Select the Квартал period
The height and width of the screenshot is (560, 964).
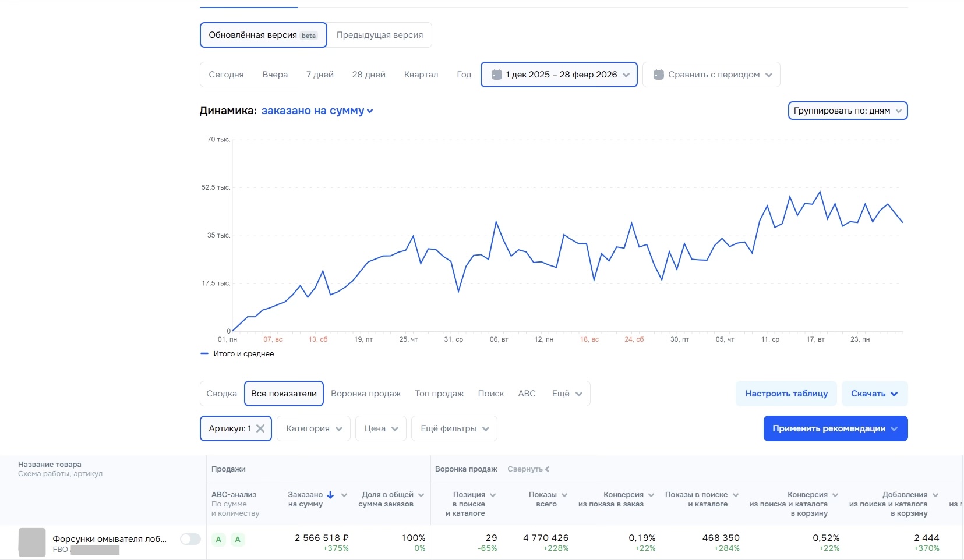pyautogui.click(x=421, y=75)
